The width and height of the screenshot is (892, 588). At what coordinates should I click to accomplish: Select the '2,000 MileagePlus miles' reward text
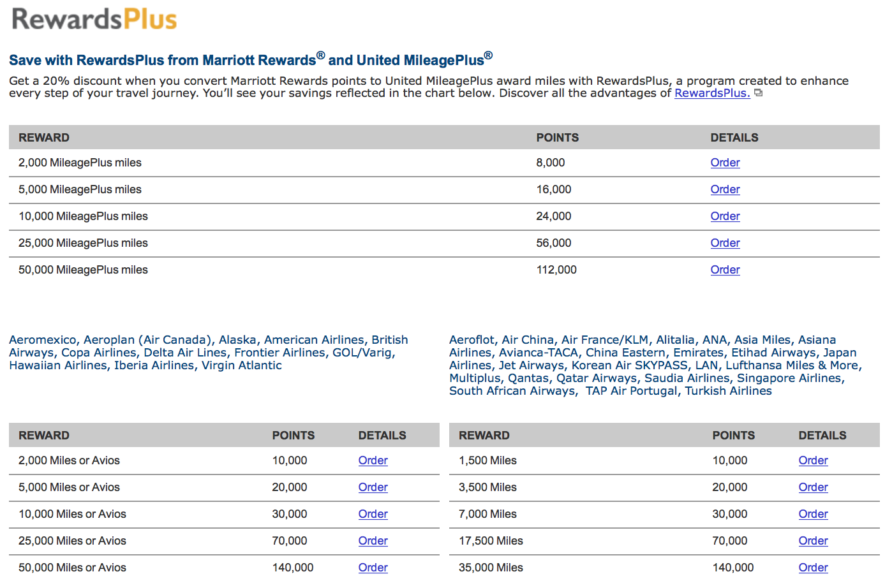(x=80, y=163)
